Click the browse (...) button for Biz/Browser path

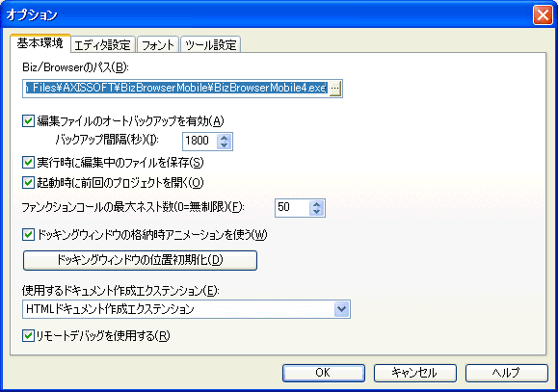point(334,89)
